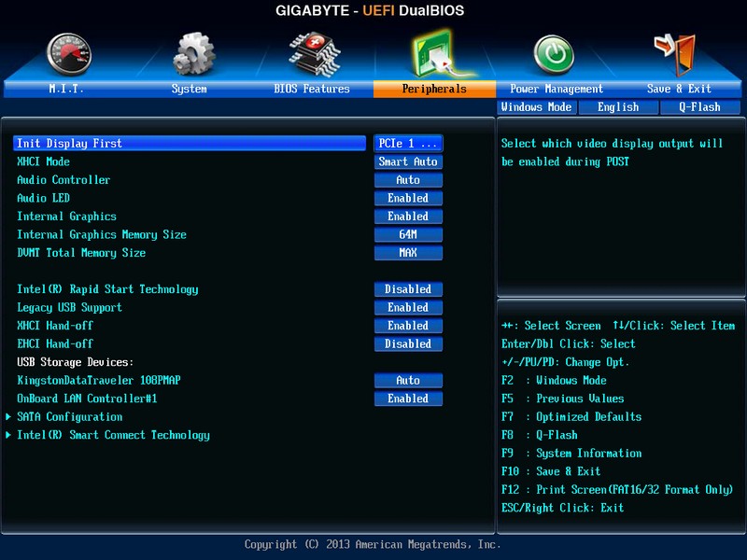This screenshot has height=560, width=747.
Task: Open KingstonDataTraveler Auto value dropdown
Action: coord(408,381)
